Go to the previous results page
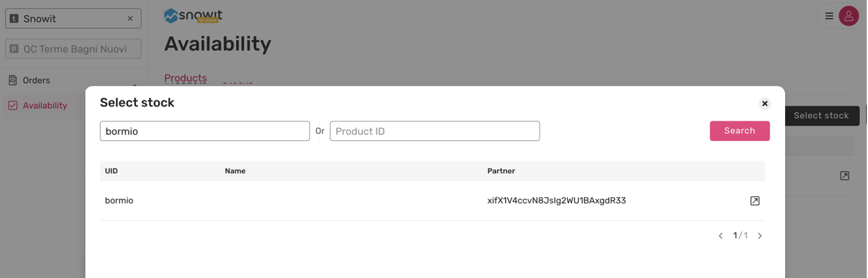The height and width of the screenshot is (278, 868). 721,236
